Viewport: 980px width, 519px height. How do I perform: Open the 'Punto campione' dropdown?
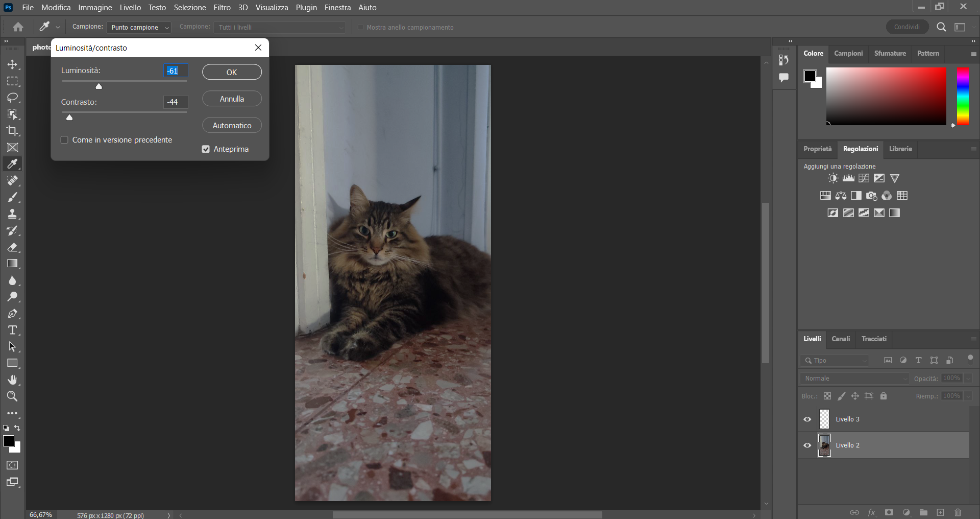(x=138, y=27)
